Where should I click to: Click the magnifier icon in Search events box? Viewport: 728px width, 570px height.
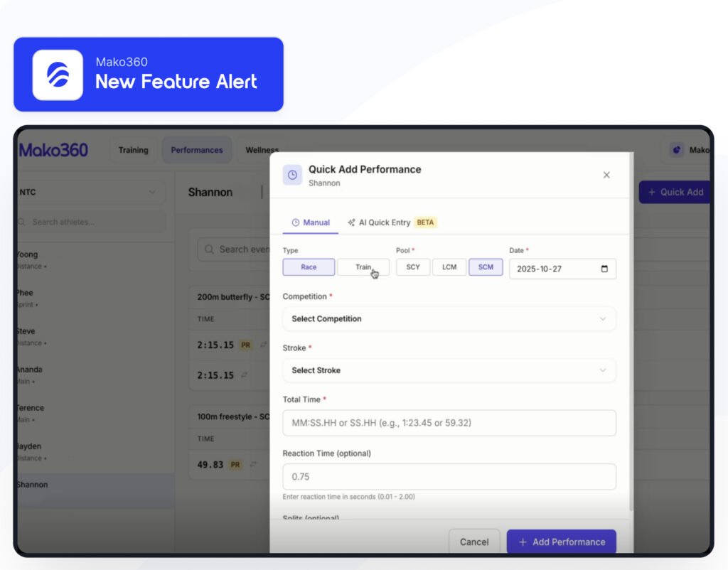tap(210, 249)
